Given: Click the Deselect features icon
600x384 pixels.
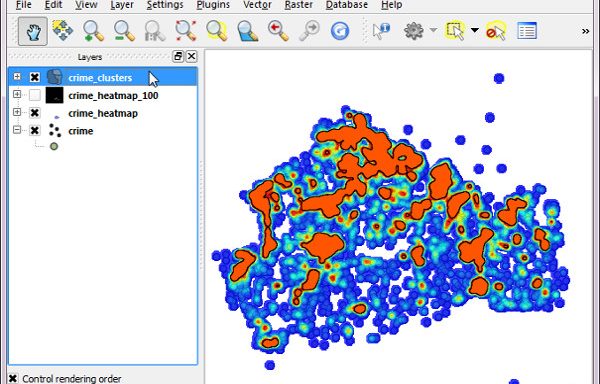Looking at the screenshot, I should click(x=496, y=31).
